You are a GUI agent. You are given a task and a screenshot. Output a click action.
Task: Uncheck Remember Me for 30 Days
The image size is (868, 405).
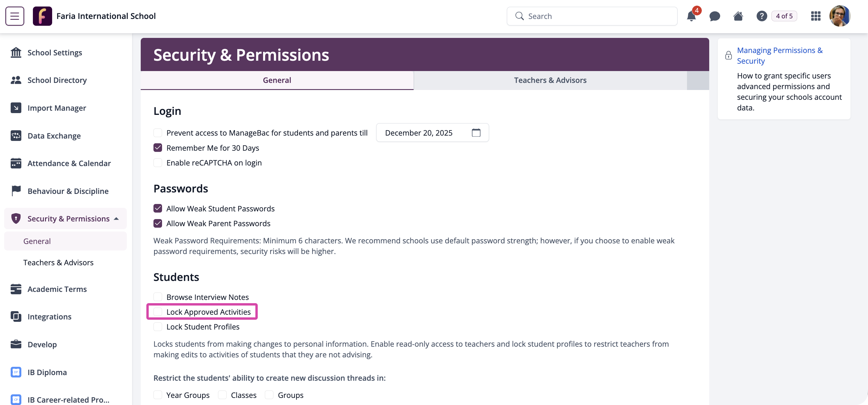click(158, 148)
